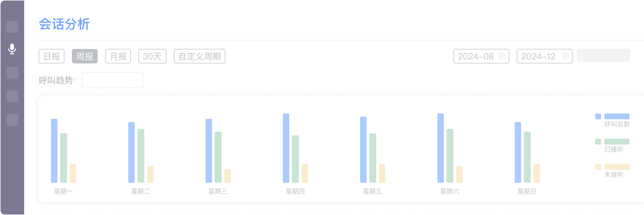Open calendar icon in 2024-08 date field
Viewport: 644px width, 215px height.
pos(502,56)
